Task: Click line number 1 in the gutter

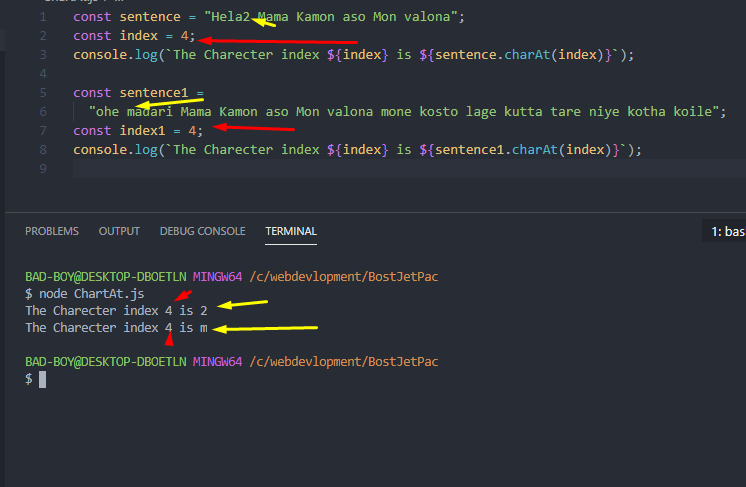Action: coord(43,17)
